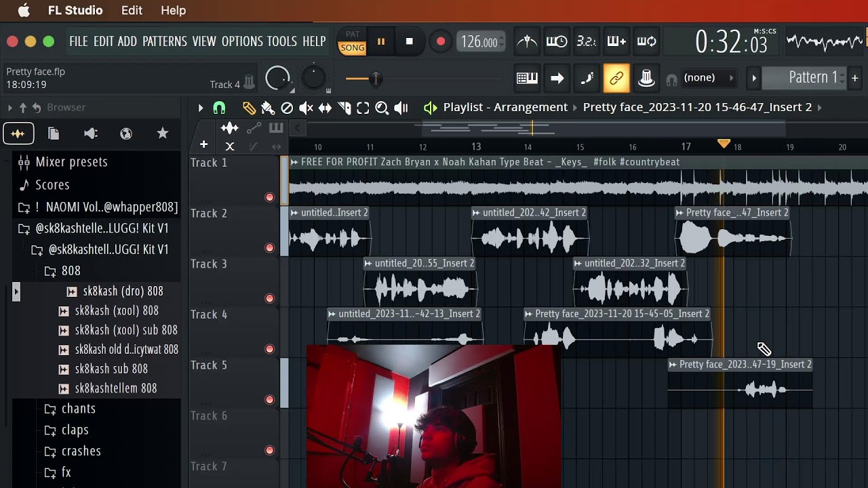Click the step edit arrow icon
The height and width of the screenshot is (488, 868).
coord(557,78)
